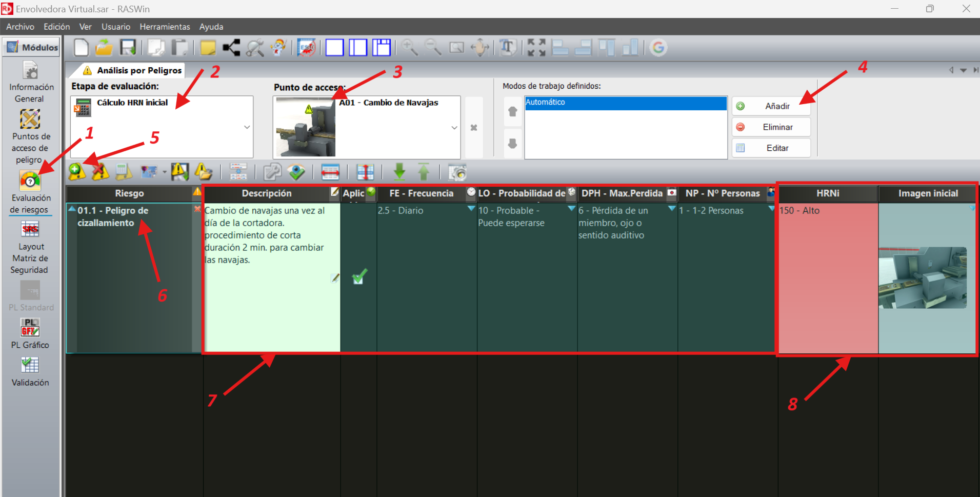Click the Añadir button
Screen dimensions: 980x497
[x=771, y=106]
